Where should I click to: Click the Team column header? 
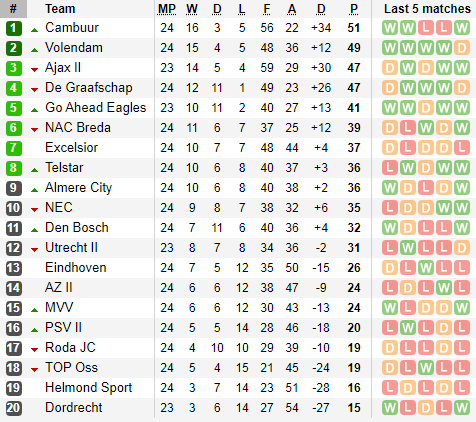point(60,9)
